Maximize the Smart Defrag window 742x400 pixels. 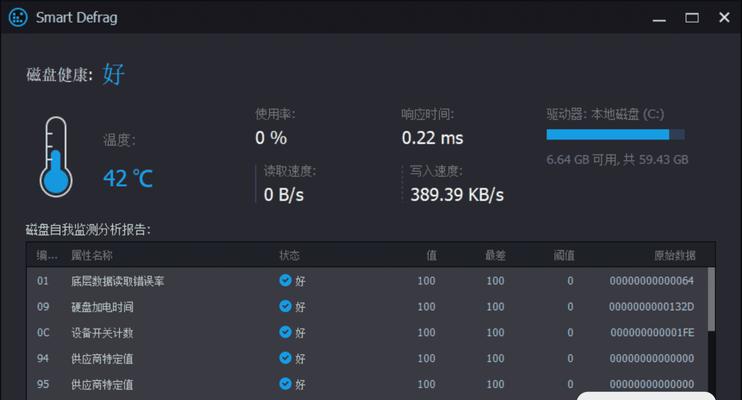692,18
